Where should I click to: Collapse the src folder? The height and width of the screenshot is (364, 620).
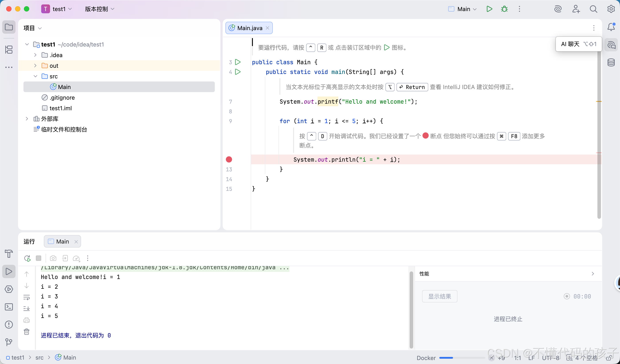coord(35,76)
